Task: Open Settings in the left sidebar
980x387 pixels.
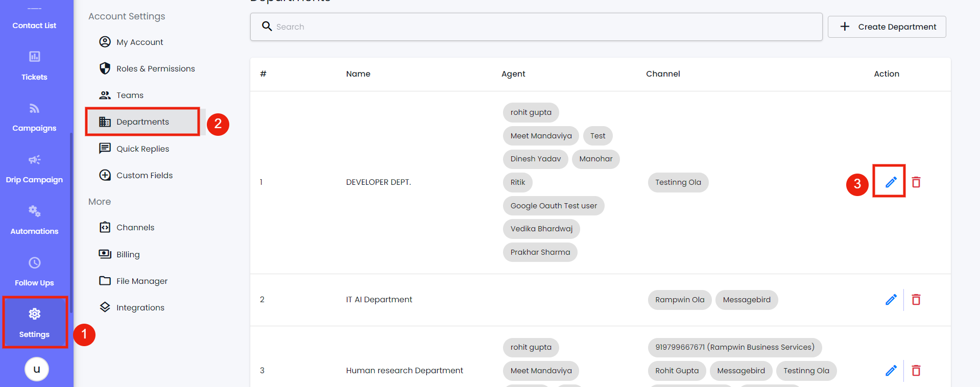Action: tap(34, 323)
